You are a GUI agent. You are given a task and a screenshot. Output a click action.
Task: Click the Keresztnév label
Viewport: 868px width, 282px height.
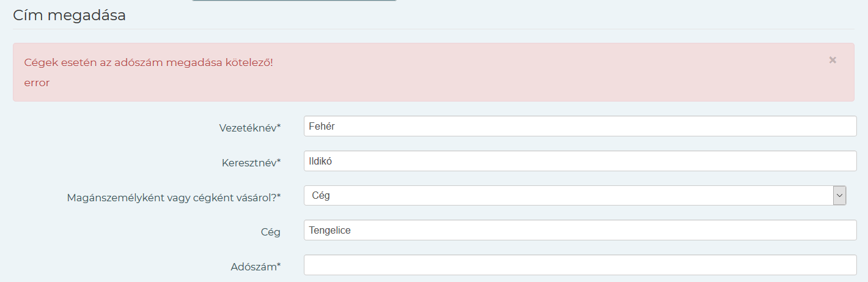[x=249, y=163]
